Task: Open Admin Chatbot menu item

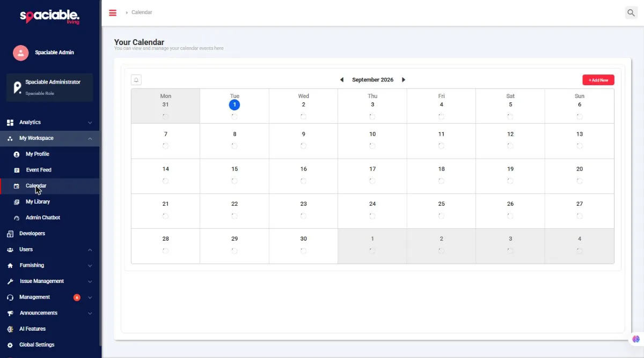Action: tap(50, 218)
